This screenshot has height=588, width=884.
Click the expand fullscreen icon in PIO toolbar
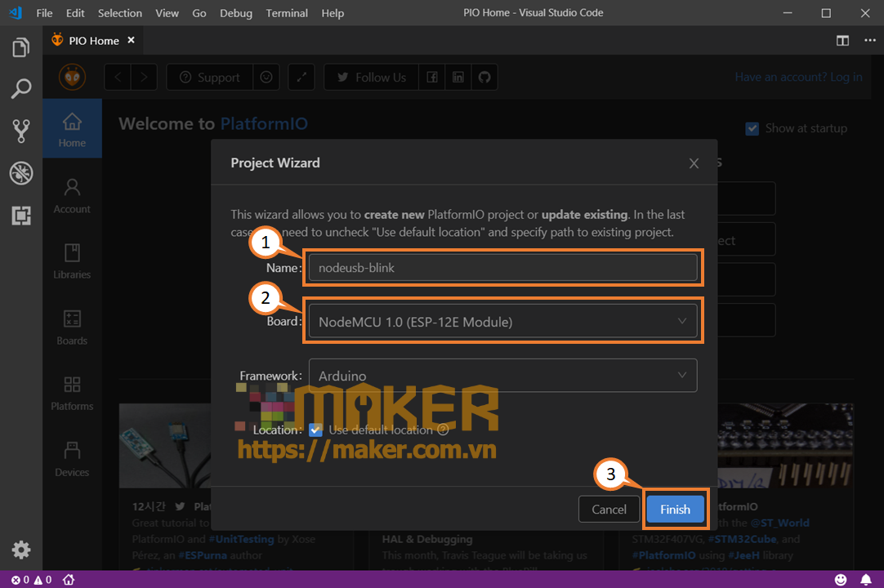tap(301, 78)
